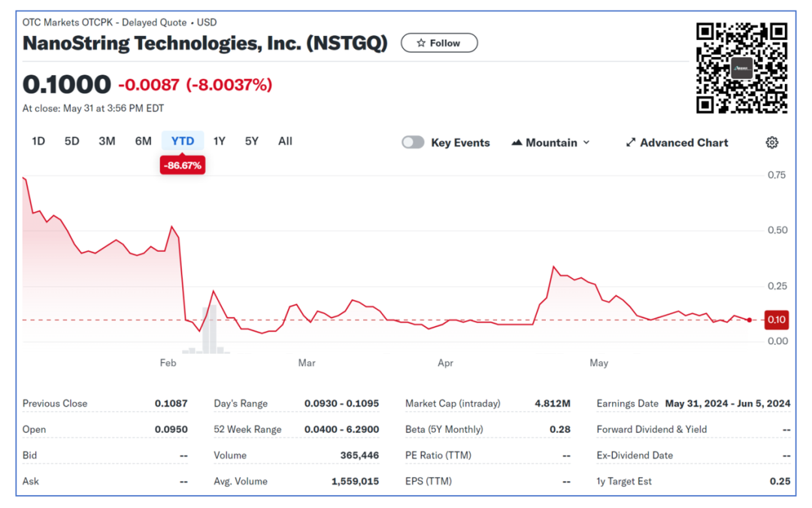Click the Follow star button
The height and width of the screenshot is (508, 812).
[439, 43]
